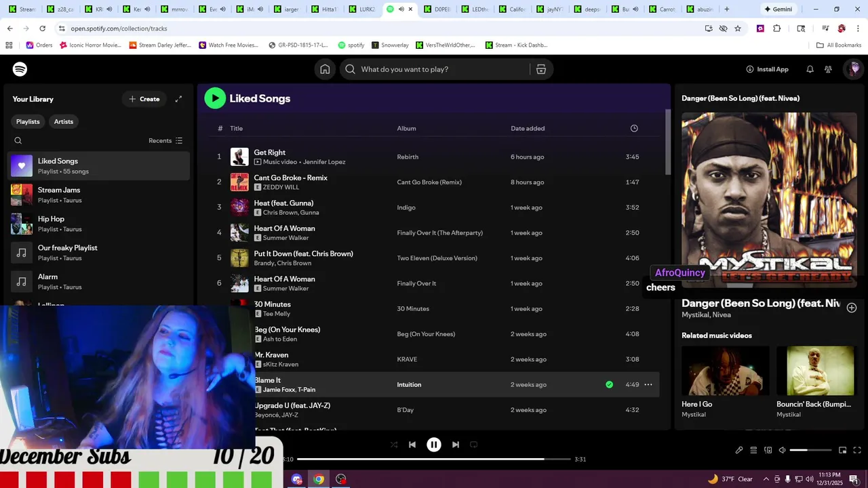This screenshot has width=868, height=488.
Task: Open the Spotify profile avatar menu
Action: (854, 69)
